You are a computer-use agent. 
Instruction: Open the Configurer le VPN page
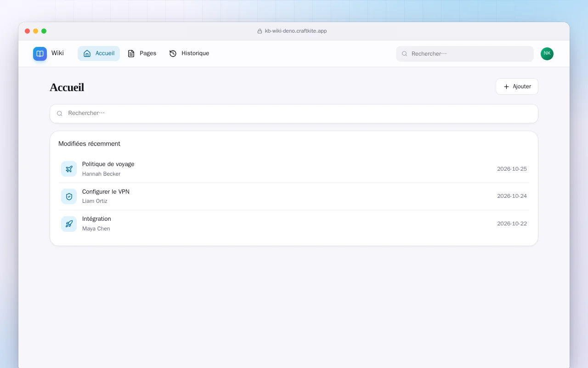tap(294, 196)
